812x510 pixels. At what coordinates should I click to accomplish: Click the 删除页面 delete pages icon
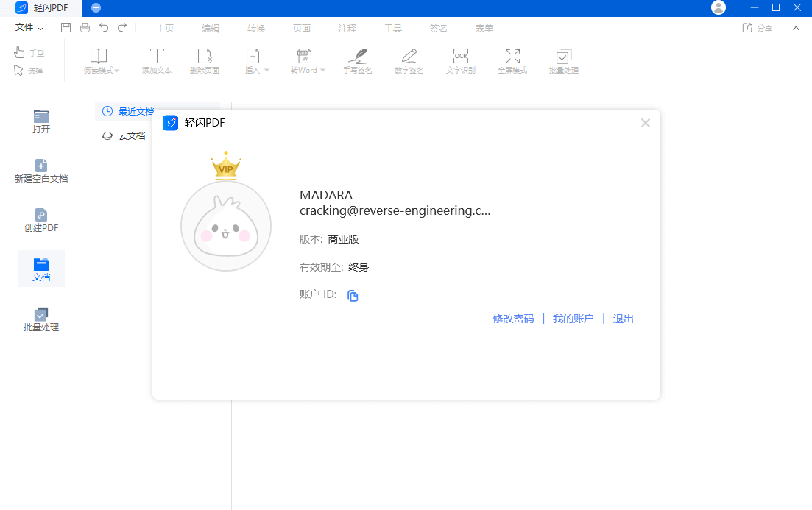(x=204, y=60)
